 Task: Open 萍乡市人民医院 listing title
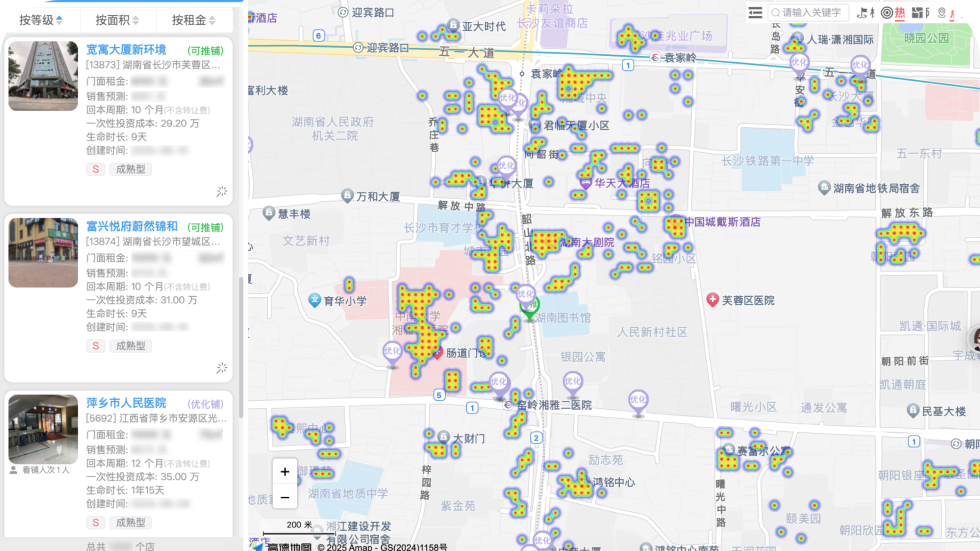[x=126, y=403]
